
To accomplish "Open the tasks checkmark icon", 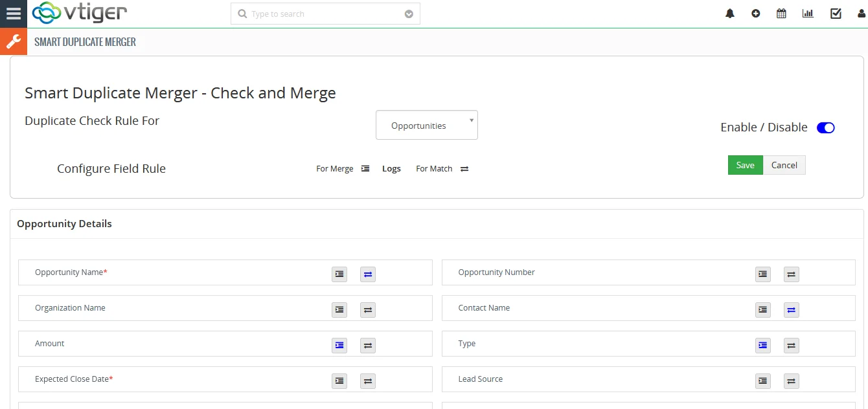I will pos(836,14).
